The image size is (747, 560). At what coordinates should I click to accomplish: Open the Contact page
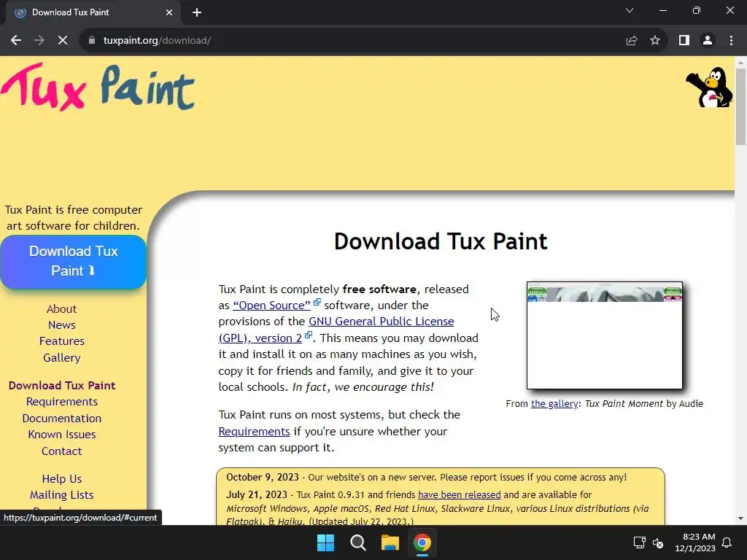[x=61, y=451]
